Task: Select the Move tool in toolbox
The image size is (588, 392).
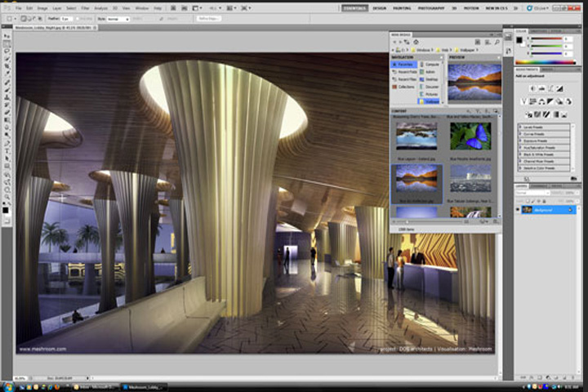Action: point(7,36)
